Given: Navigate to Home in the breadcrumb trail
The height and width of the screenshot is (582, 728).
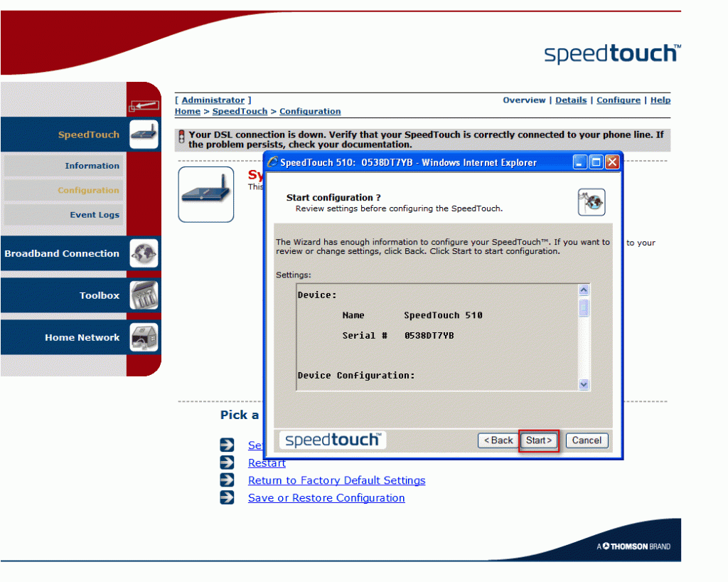Looking at the screenshot, I should tap(187, 111).
